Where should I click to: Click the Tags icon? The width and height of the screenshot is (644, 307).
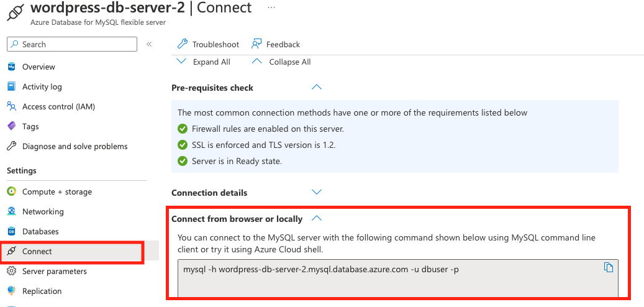[x=11, y=126]
